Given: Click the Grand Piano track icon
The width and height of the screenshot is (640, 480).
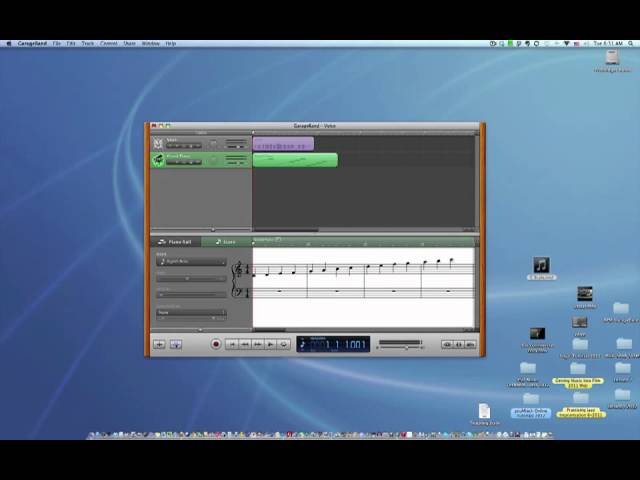Looking at the screenshot, I should pyautogui.click(x=158, y=160).
